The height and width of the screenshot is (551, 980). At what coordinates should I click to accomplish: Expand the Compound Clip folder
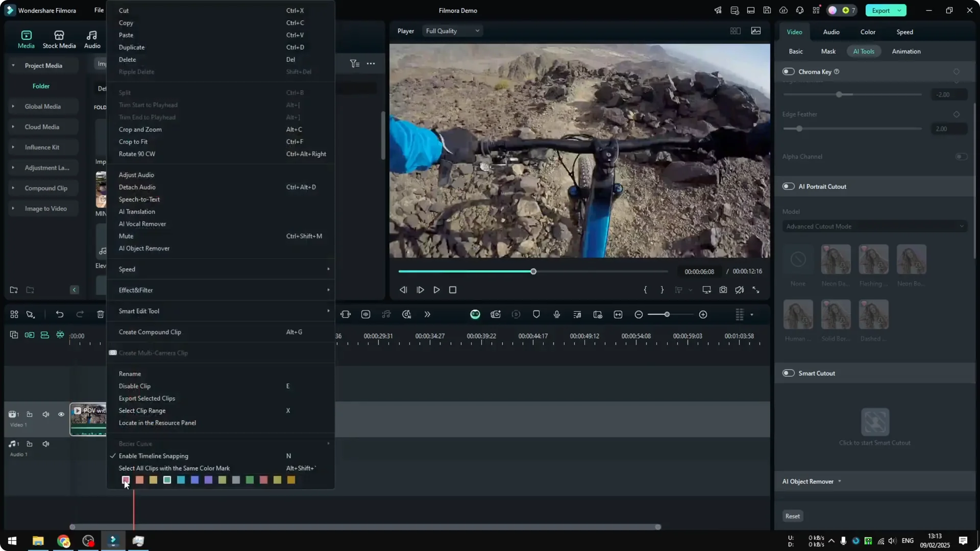point(13,188)
